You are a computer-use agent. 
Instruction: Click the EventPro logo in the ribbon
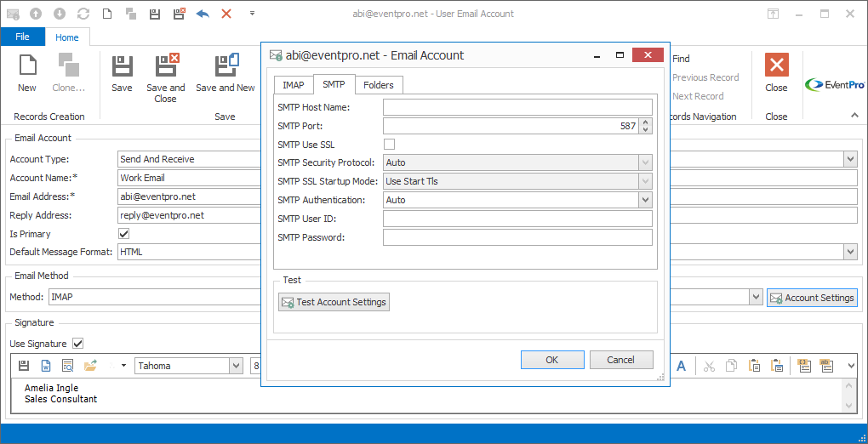point(834,85)
